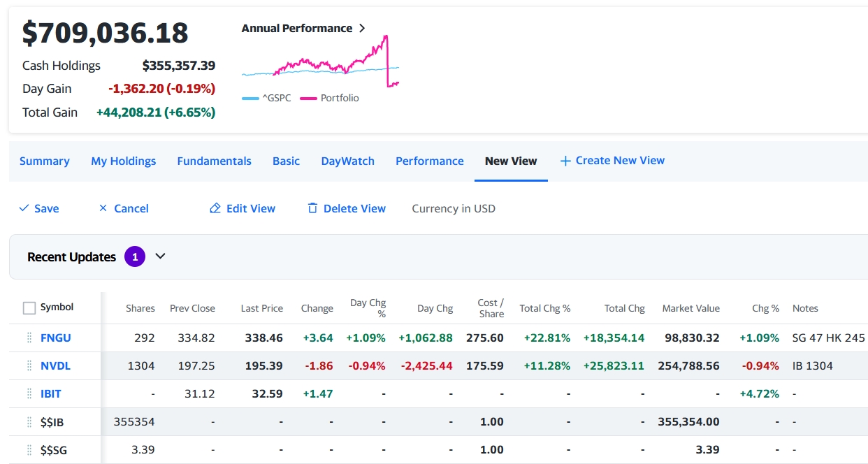
Task: Click the Delete View trash icon
Action: (312, 208)
